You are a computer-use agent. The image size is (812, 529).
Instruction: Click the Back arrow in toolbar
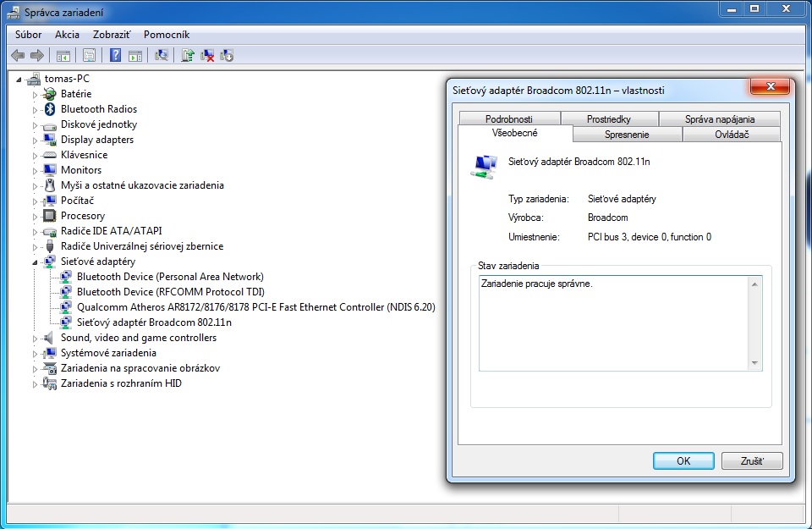coord(18,55)
